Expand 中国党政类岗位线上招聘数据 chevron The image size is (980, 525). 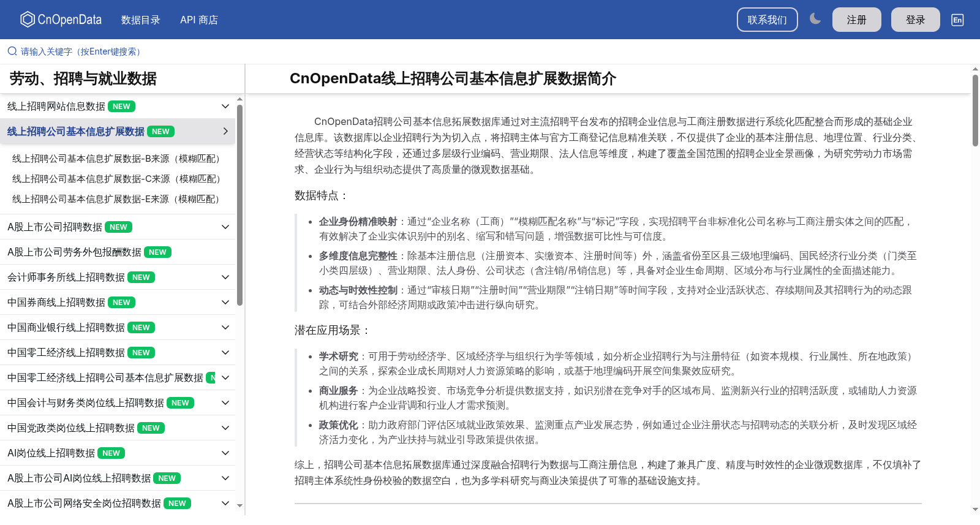point(225,428)
